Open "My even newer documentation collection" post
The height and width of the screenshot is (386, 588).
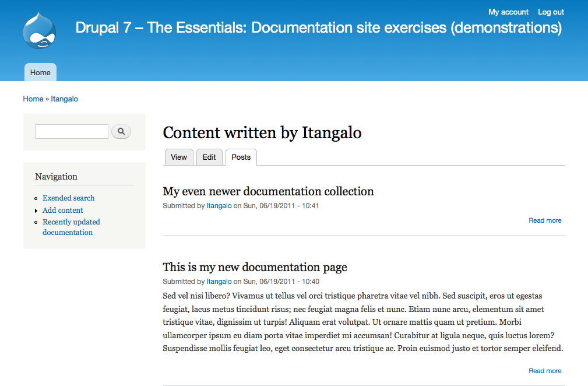point(268,191)
